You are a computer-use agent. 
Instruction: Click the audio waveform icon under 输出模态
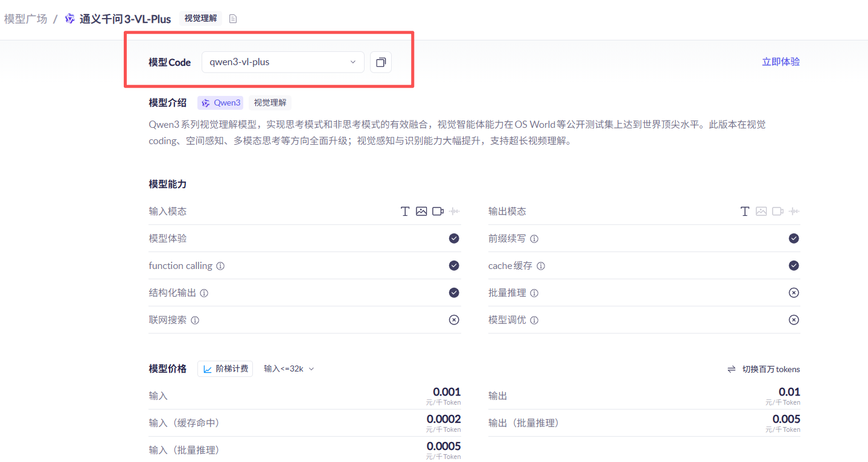[794, 211]
